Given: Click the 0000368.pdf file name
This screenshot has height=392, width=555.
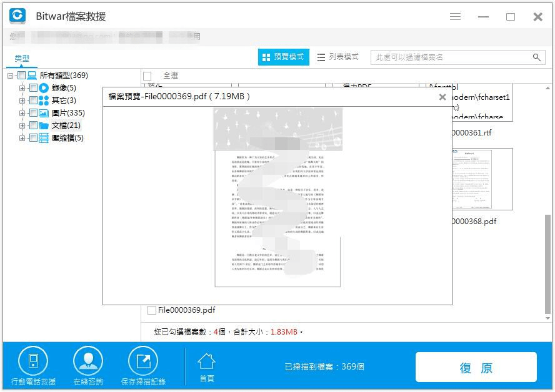Looking at the screenshot, I should point(474,222).
